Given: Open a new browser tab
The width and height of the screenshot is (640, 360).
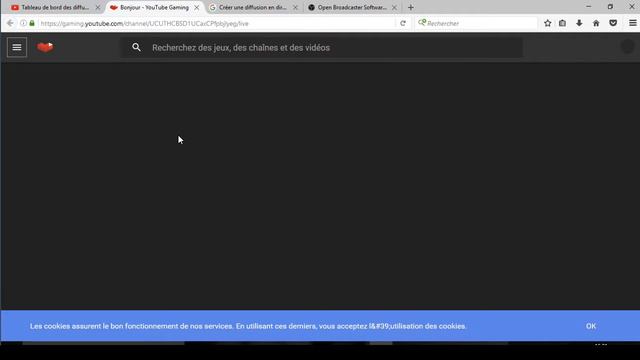Looking at the screenshot, I should pos(411,7).
